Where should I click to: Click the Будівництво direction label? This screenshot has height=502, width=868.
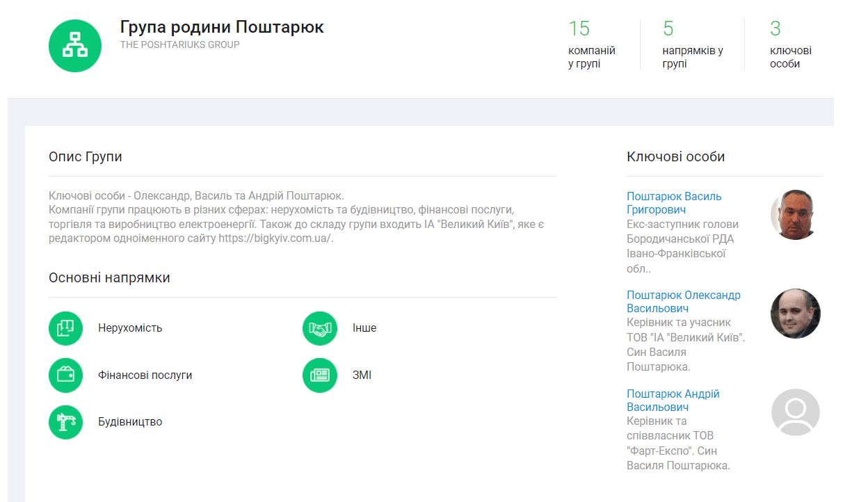130,422
